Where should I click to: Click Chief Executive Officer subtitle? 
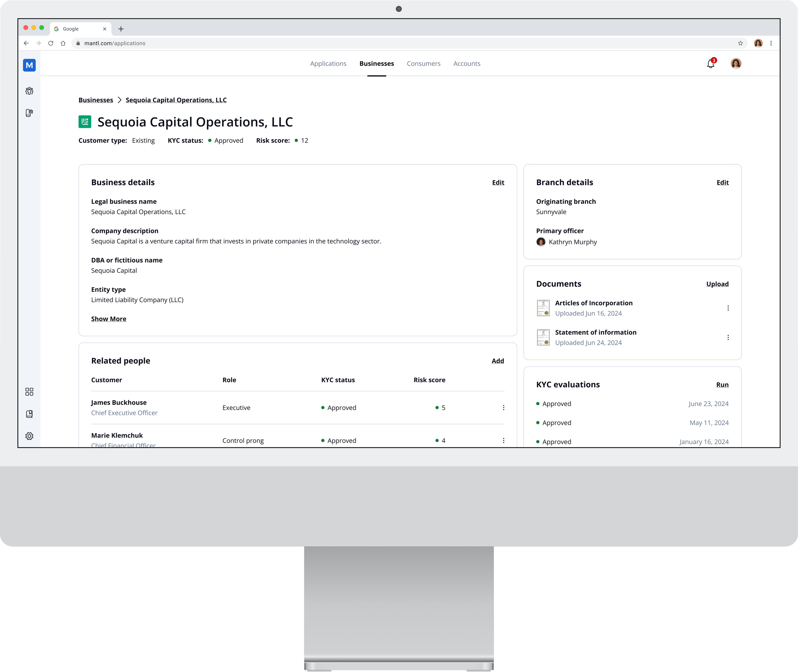pyautogui.click(x=124, y=413)
